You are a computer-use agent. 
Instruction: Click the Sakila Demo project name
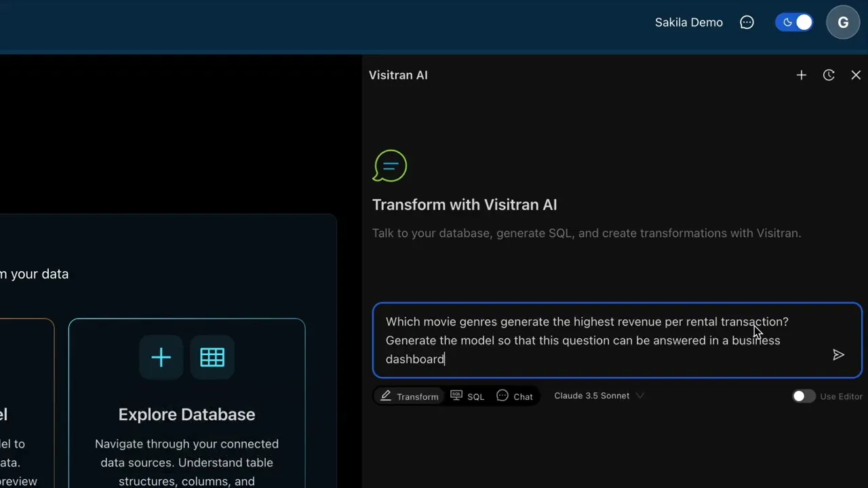click(689, 22)
